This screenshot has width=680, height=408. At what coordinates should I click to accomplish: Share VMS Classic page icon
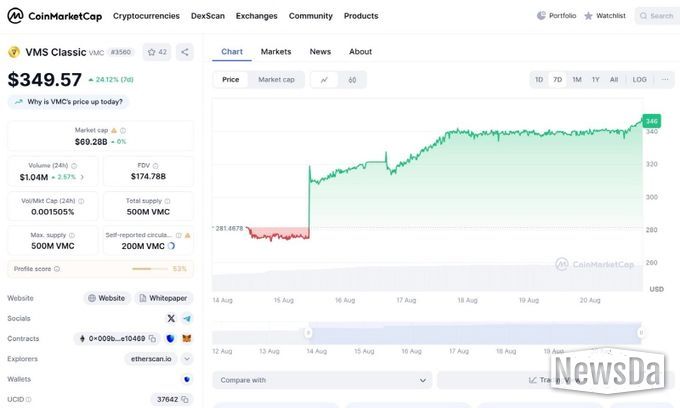(185, 52)
